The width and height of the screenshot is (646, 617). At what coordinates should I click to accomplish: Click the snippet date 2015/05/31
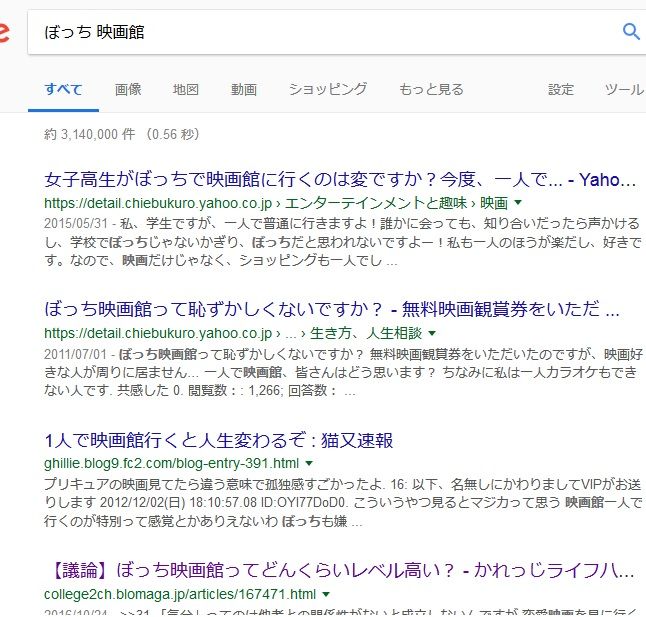(76, 223)
